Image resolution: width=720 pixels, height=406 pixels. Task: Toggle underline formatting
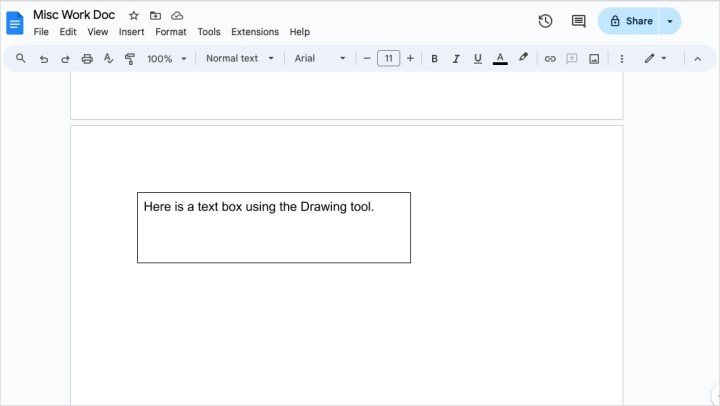point(477,59)
